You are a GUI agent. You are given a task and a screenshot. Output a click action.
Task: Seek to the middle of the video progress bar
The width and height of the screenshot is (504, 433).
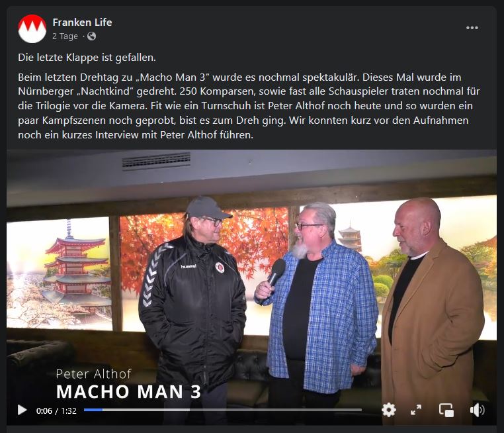223,410
